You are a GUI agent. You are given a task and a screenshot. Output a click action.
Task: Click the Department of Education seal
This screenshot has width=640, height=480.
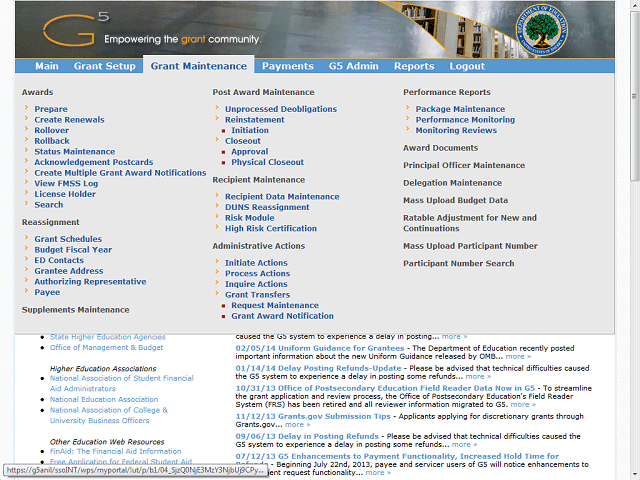(x=542, y=30)
